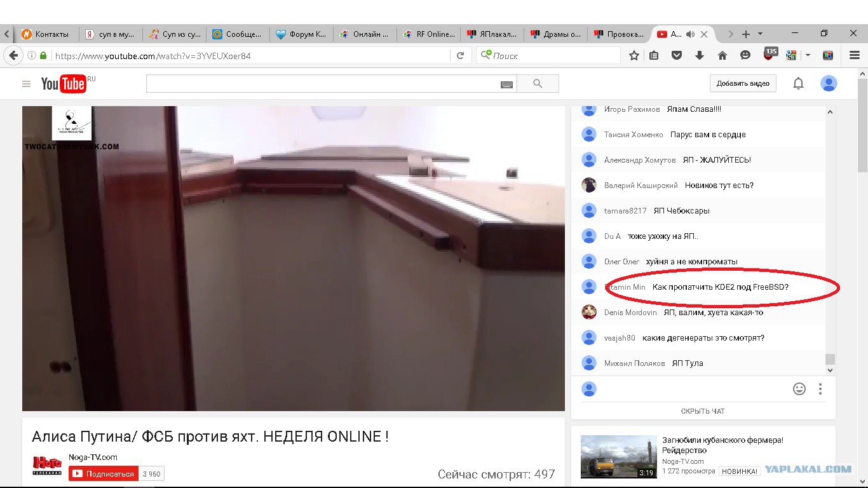The width and height of the screenshot is (868, 488).
Task: Open the Firefox hamburger menu
Action: [854, 56]
